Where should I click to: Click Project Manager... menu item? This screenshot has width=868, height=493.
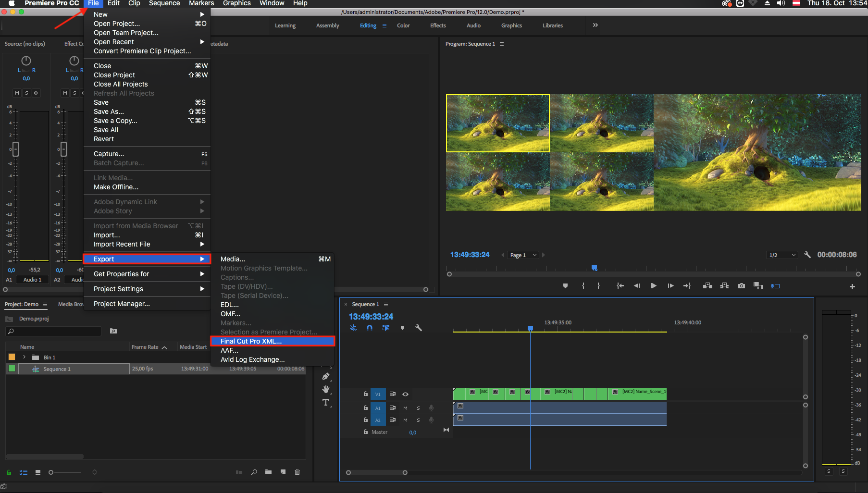pos(147,304)
